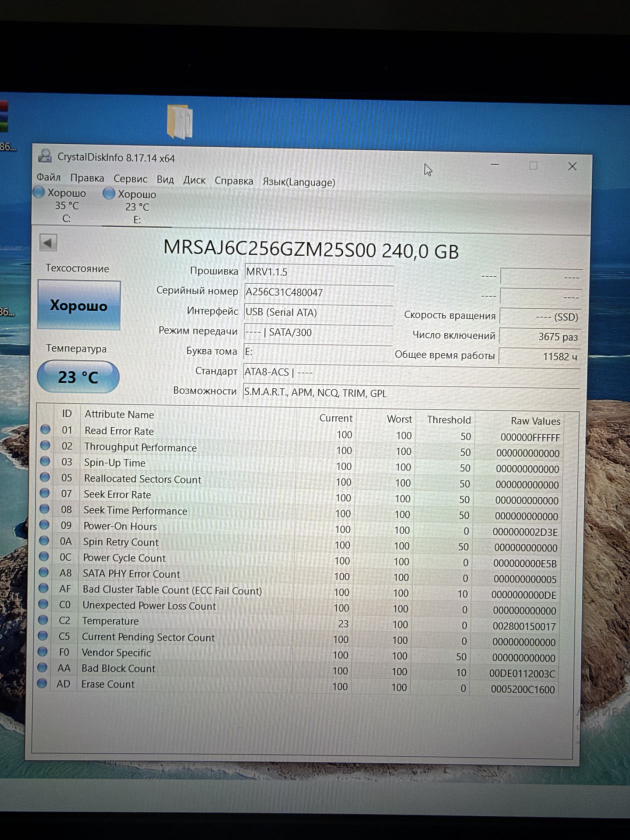Viewport: 630px width, 840px height.
Task: Click status dot for Throughput Performance
Action: point(45,445)
